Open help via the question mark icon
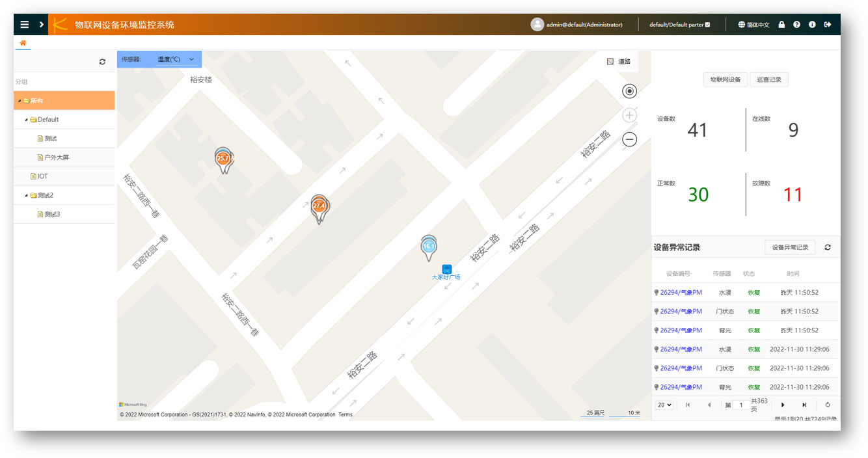 (796, 25)
